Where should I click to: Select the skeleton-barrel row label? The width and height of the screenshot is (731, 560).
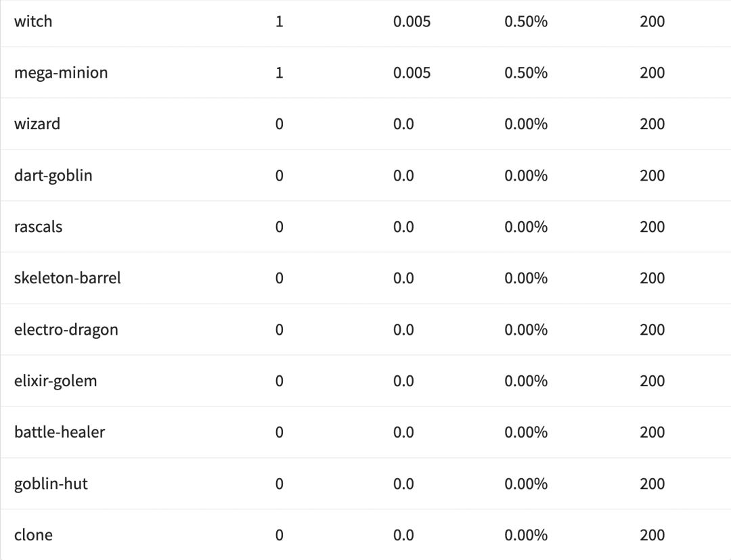[68, 279]
